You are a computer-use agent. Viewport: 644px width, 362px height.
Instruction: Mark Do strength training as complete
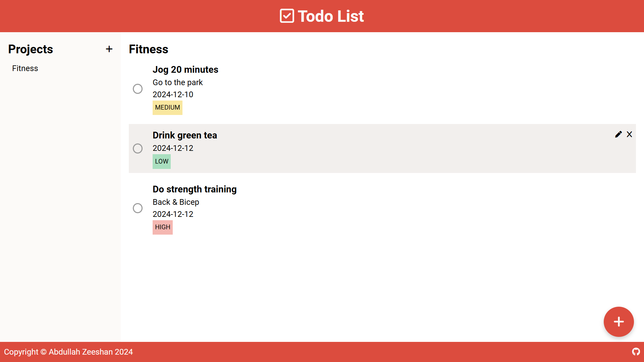click(138, 208)
